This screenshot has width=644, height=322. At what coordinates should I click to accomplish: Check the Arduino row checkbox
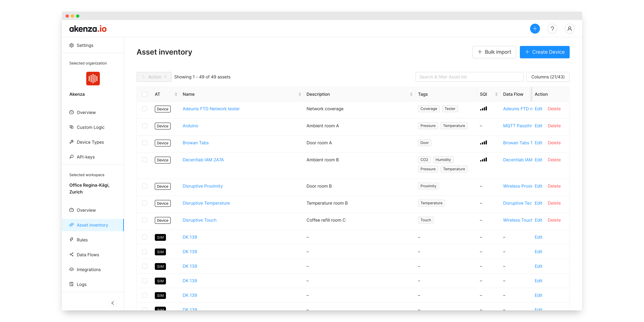pyautogui.click(x=144, y=126)
